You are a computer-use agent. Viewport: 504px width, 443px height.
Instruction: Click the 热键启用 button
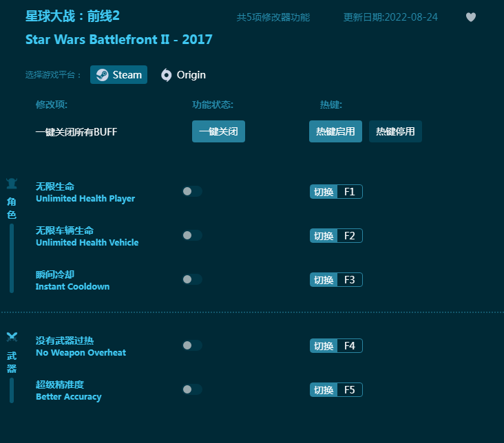point(335,131)
